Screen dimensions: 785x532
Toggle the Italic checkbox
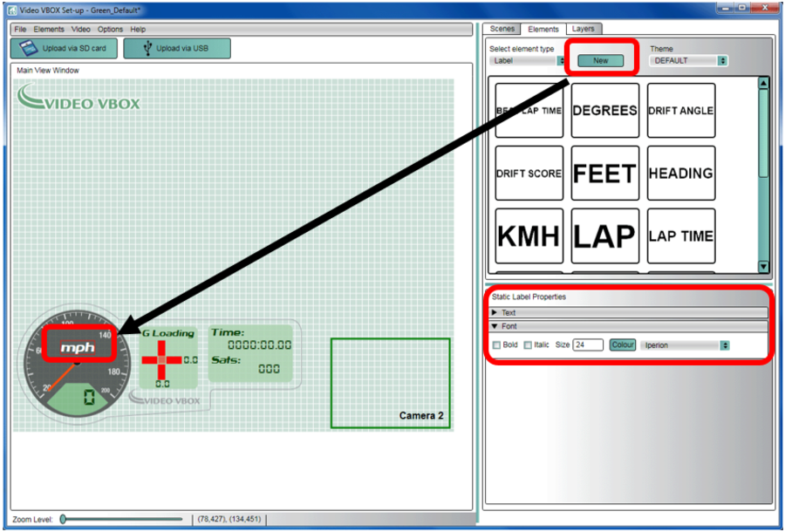pyautogui.click(x=528, y=345)
